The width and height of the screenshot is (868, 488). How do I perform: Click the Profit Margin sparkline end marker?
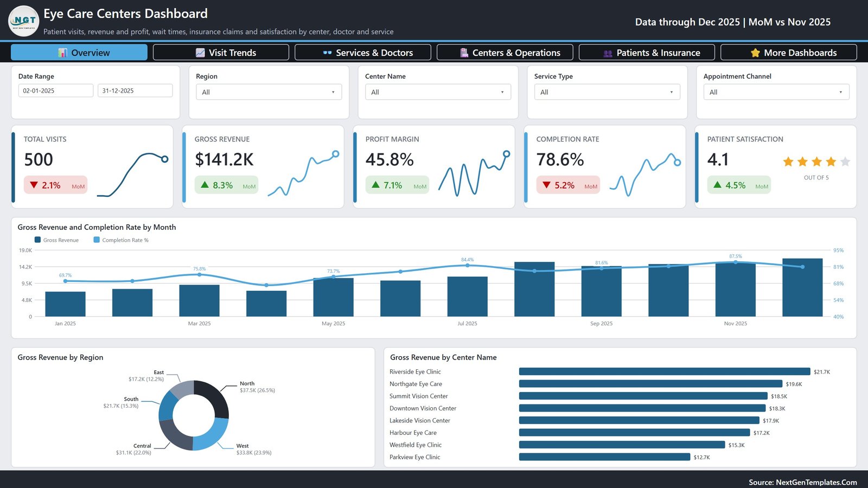coord(507,154)
